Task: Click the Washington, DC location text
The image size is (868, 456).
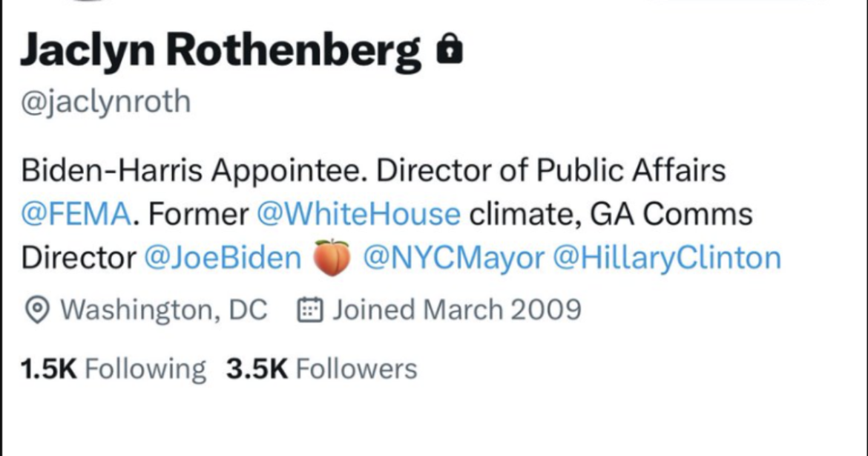Action: (163, 310)
